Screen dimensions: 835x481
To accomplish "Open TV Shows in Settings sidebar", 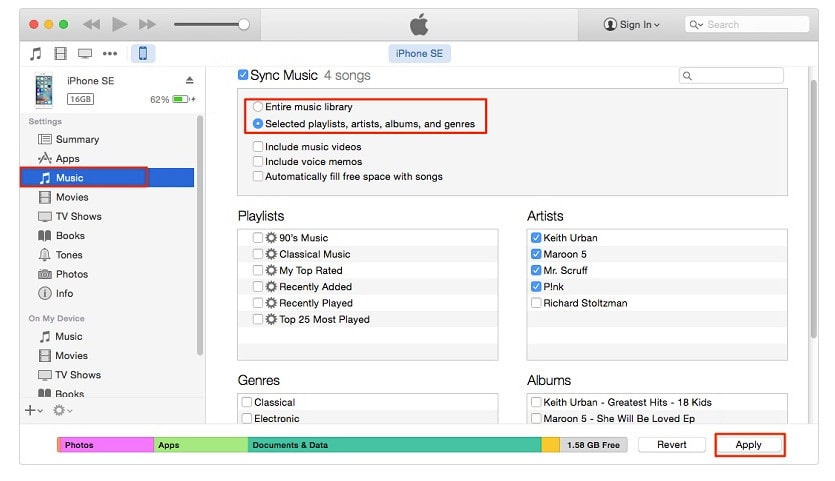I will 78,216.
